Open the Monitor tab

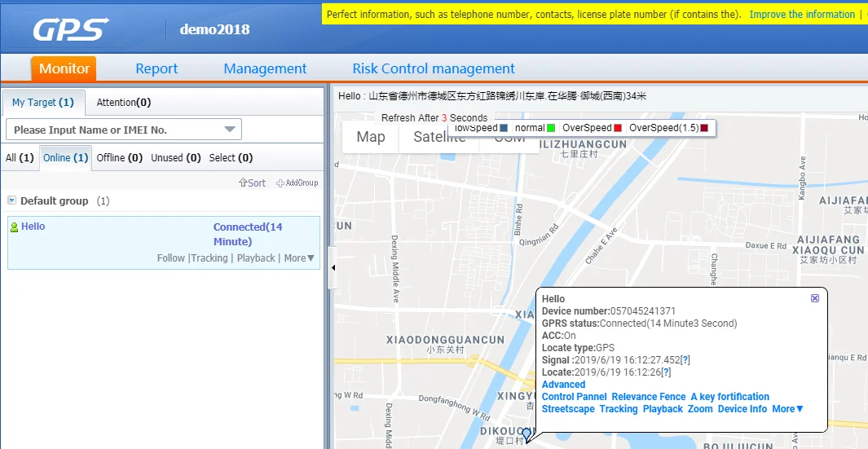[x=64, y=68]
